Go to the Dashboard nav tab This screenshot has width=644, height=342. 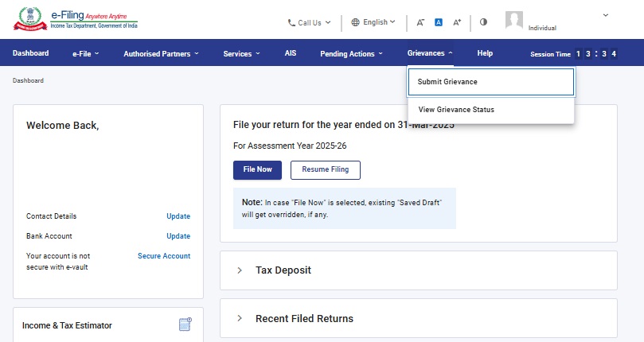31,53
